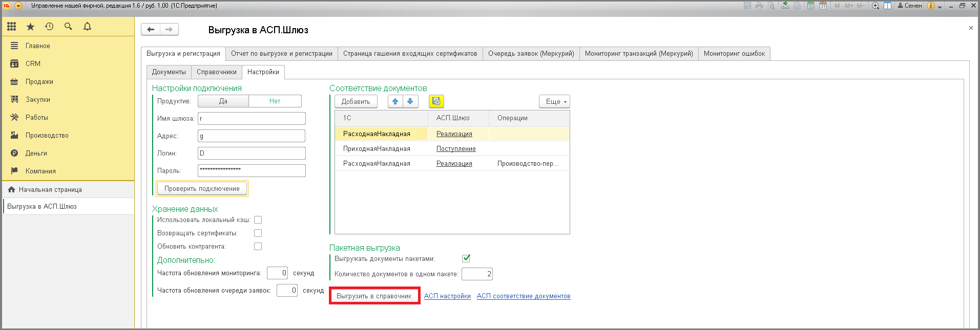This screenshot has height=330, width=980.
Task: Open the Главное section in the sidebar
Action: (x=68, y=46)
